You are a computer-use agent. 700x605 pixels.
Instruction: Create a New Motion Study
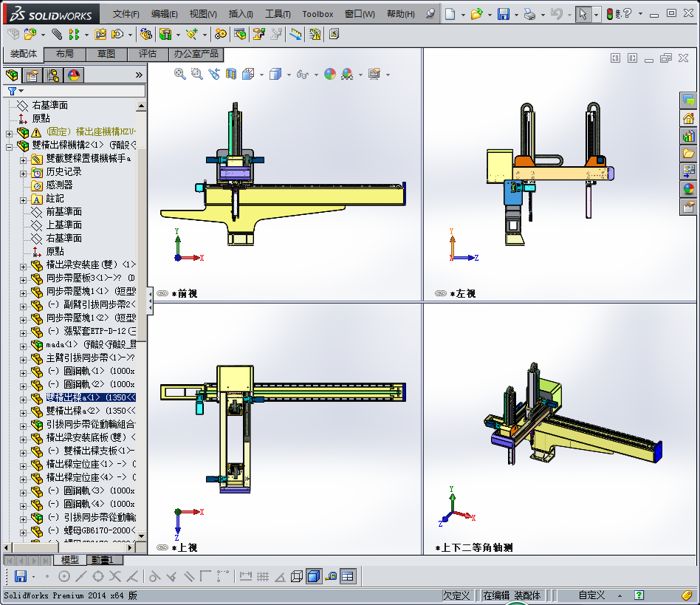click(x=220, y=34)
